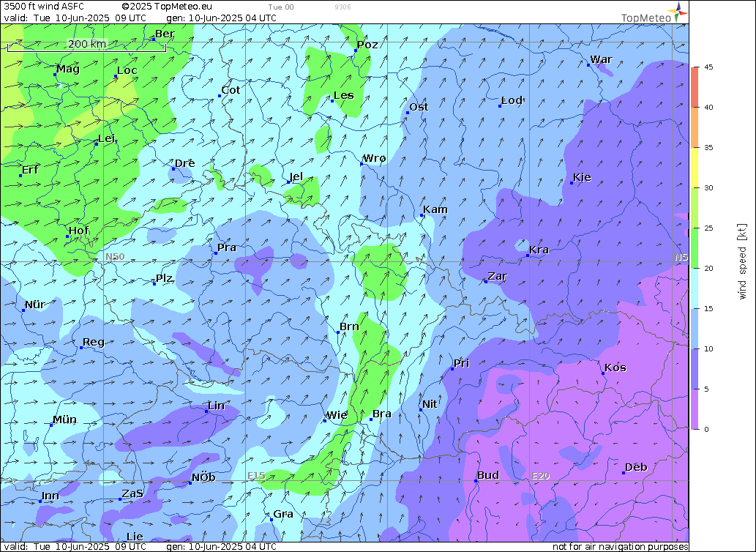Pick the red 40–45 kt legend band
The width and height of the screenshot is (756, 552).
[x=695, y=87]
